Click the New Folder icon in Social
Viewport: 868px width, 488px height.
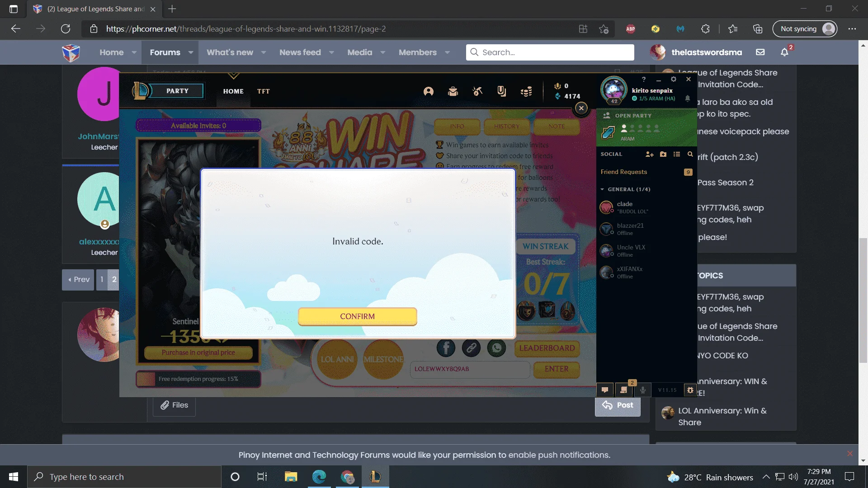coord(663,154)
